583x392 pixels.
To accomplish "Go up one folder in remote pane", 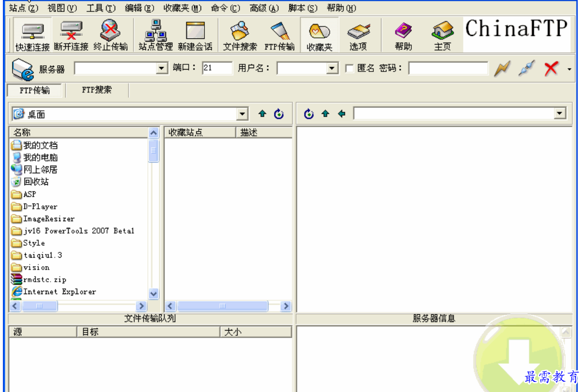I will coord(326,114).
